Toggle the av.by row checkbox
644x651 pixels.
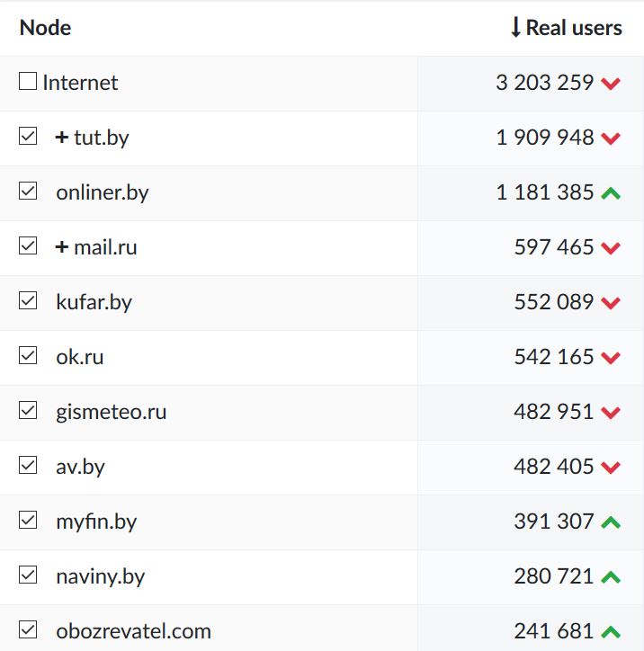tap(28, 465)
